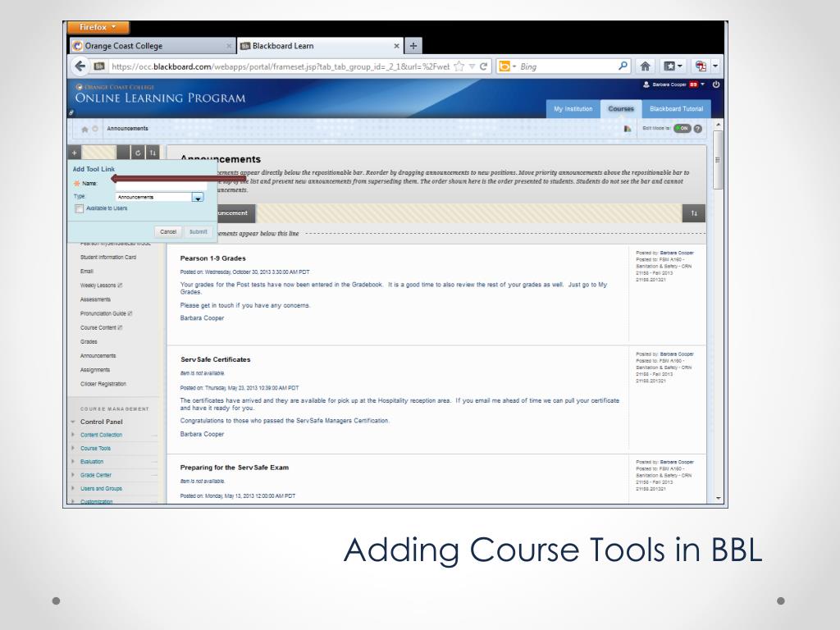Open Announcements course menu link
The height and width of the screenshot is (630, 840).
[x=98, y=356]
